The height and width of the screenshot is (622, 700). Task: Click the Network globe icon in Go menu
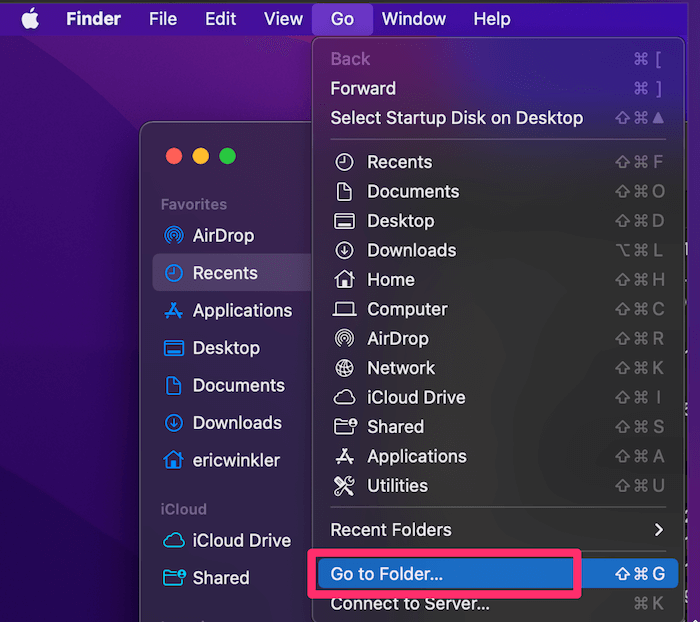(x=344, y=368)
